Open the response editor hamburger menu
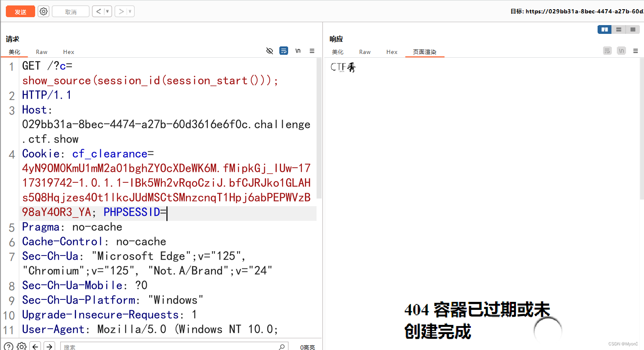This screenshot has width=644, height=350. pos(635,51)
